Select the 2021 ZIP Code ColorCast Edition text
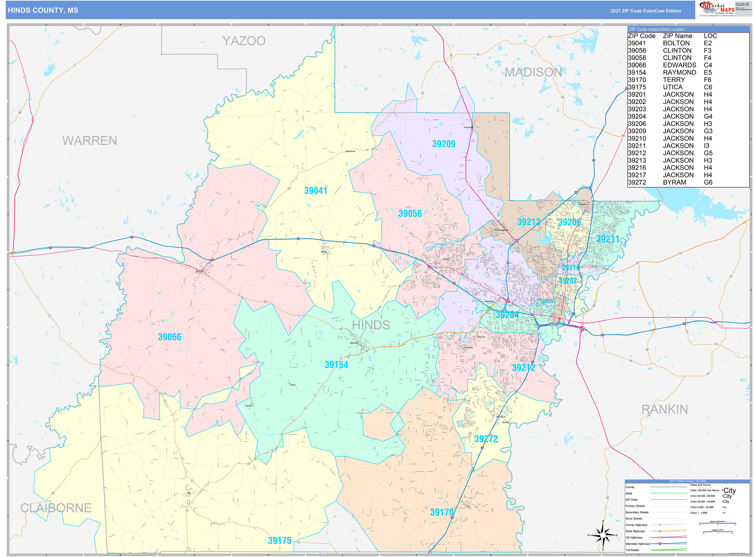The height and width of the screenshot is (557, 756). (646, 11)
